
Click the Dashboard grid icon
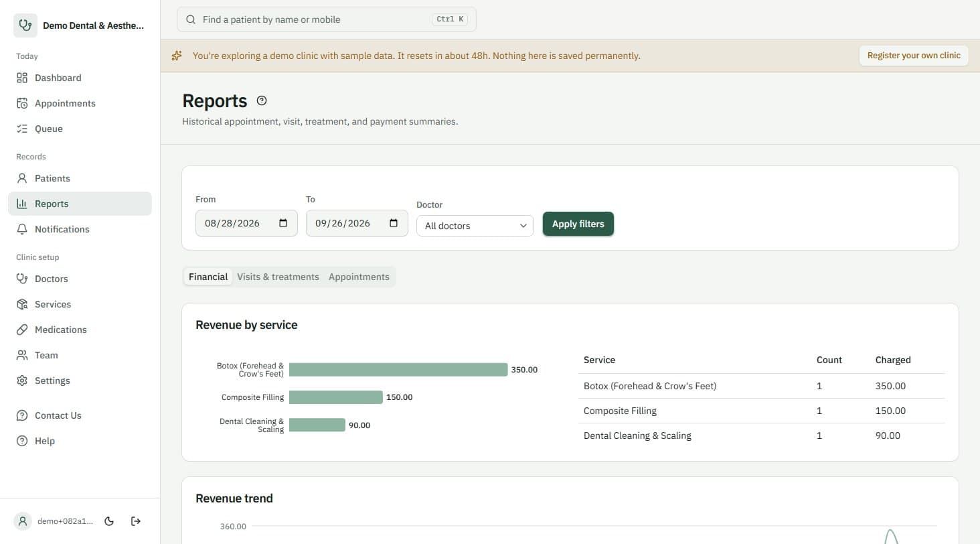coord(22,78)
